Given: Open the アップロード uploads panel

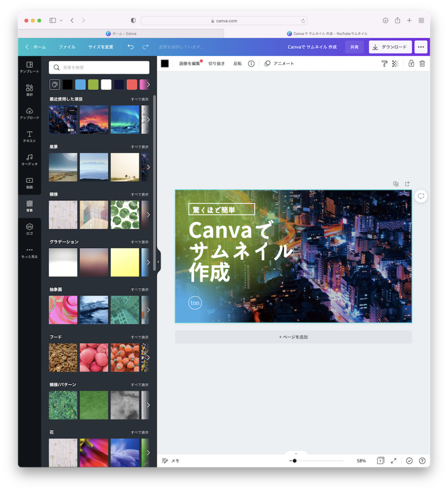Looking at the screenshot, I should [29, 113].
